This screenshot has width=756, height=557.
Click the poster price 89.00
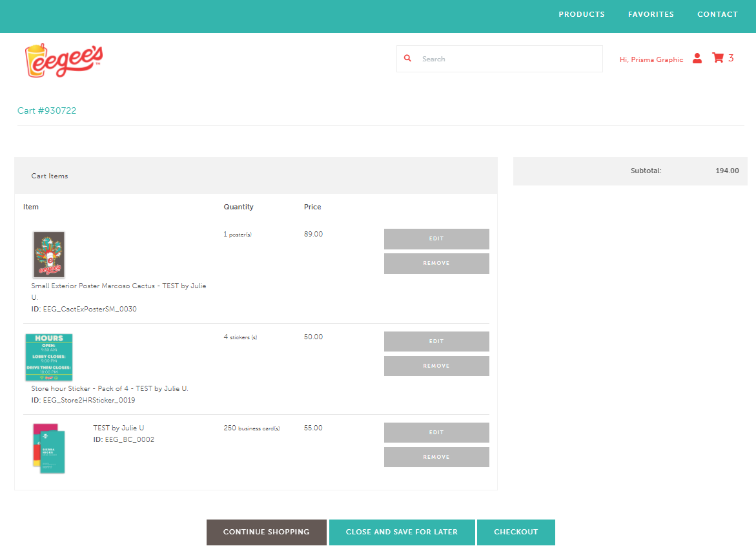coord(313,234)
